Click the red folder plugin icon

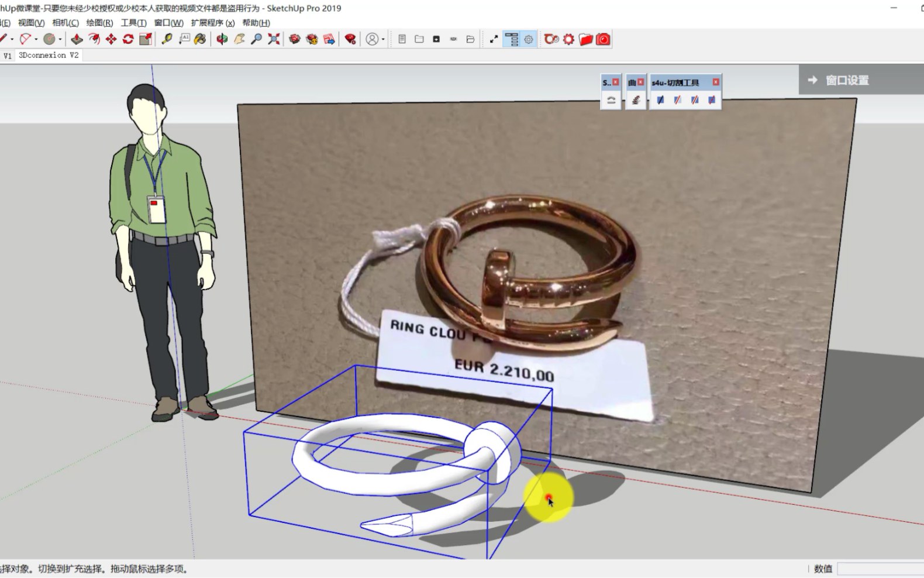click(x=586, y=39)
